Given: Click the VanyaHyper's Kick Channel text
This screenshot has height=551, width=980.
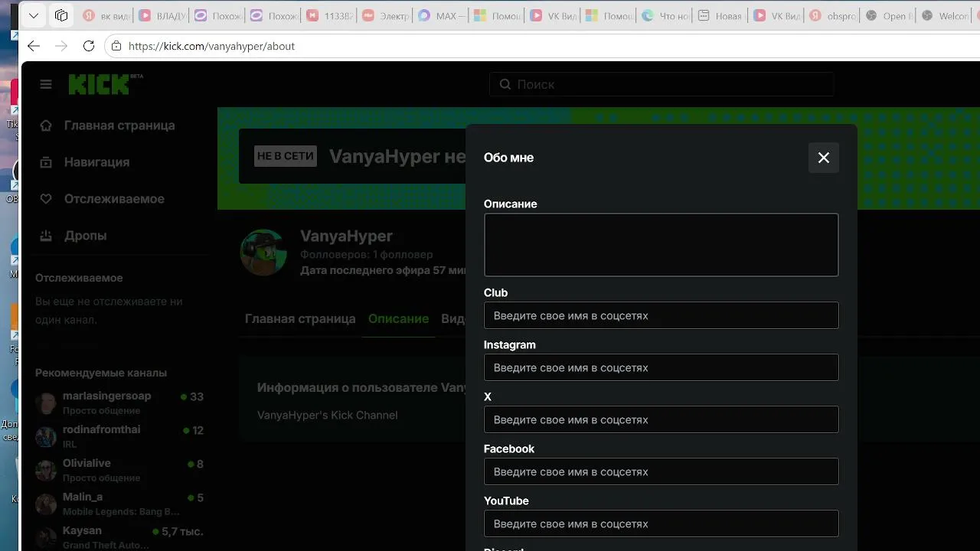Looking at the screenshot, I should point(328,415).
